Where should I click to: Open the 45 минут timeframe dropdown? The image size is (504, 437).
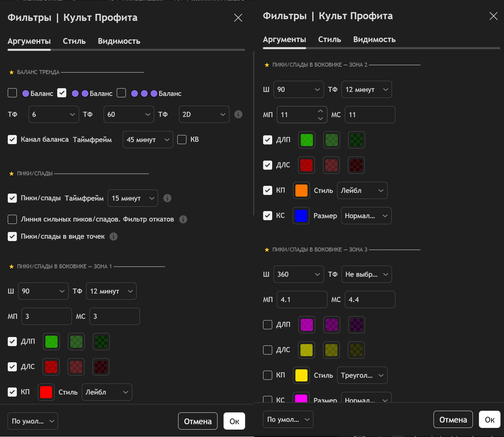pos(148,140)
